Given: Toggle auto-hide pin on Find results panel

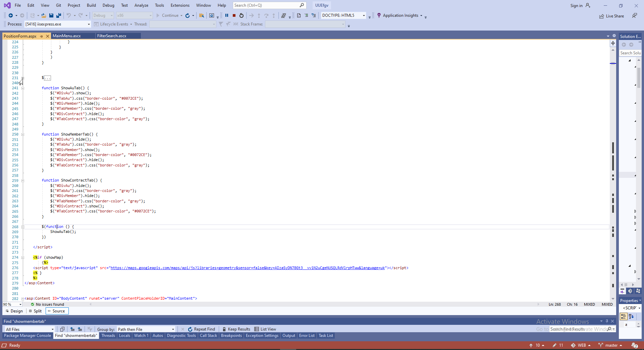Looking at the screenshot, I should (607, 321).
